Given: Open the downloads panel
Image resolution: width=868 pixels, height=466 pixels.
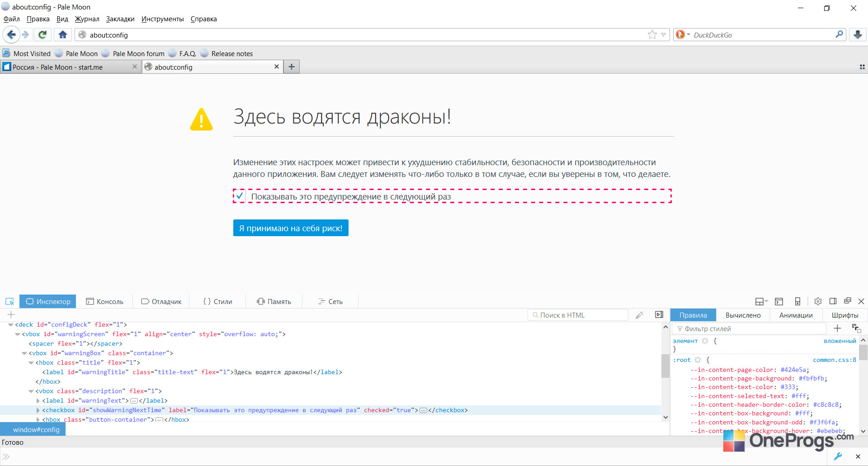Looking at the screenshot, I should (858, 35).
